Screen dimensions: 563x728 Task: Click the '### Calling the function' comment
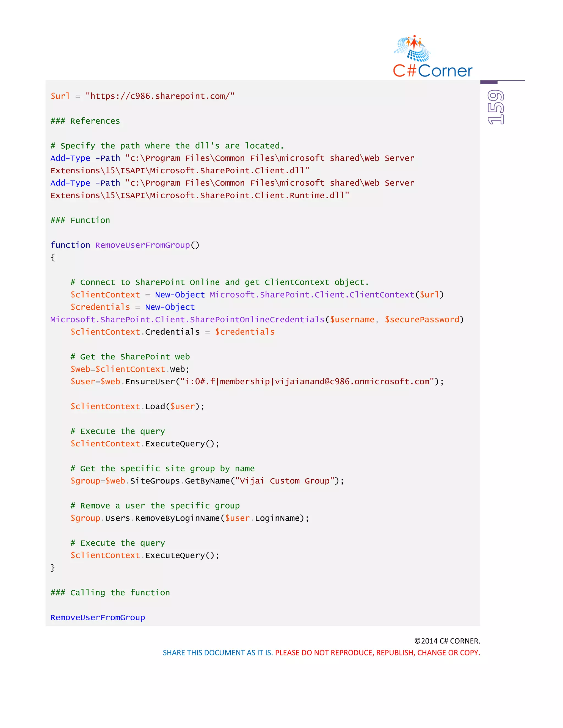pos(110,593)
